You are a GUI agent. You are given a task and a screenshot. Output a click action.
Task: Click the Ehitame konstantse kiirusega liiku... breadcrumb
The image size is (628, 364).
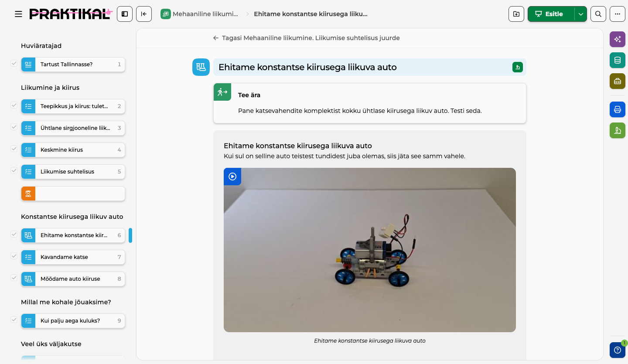point(311,14)
